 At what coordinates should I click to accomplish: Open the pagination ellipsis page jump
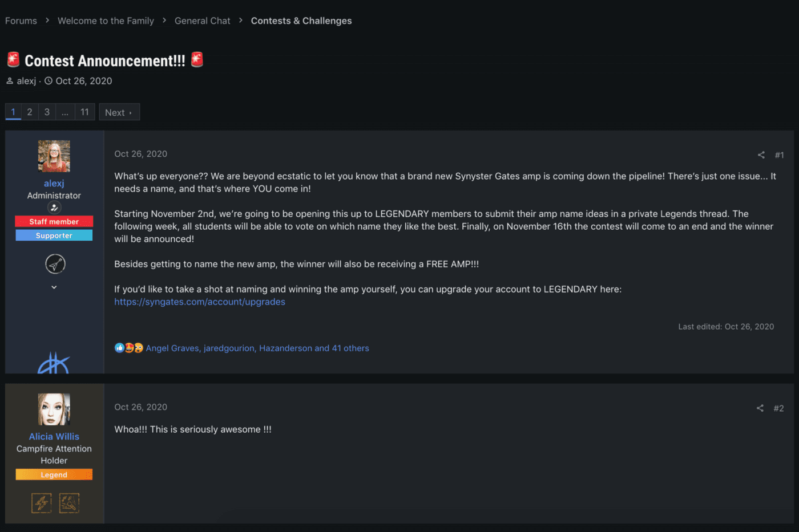65,112
